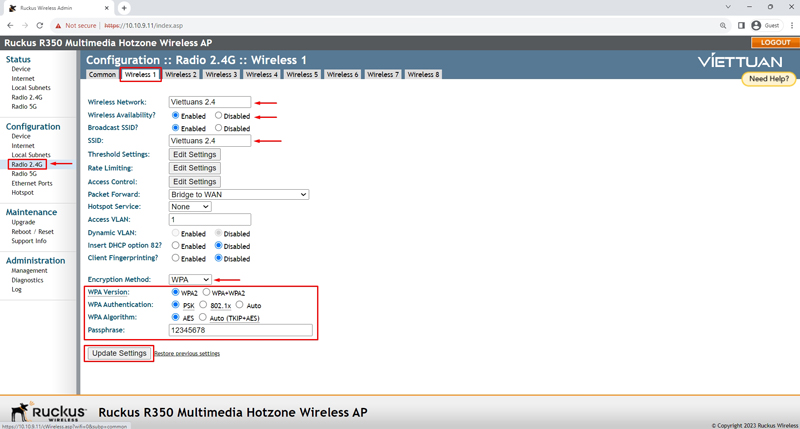Open the Common tab
Image resolution: width=800 pixels, height=429 pixels.
tap(102, 74)
